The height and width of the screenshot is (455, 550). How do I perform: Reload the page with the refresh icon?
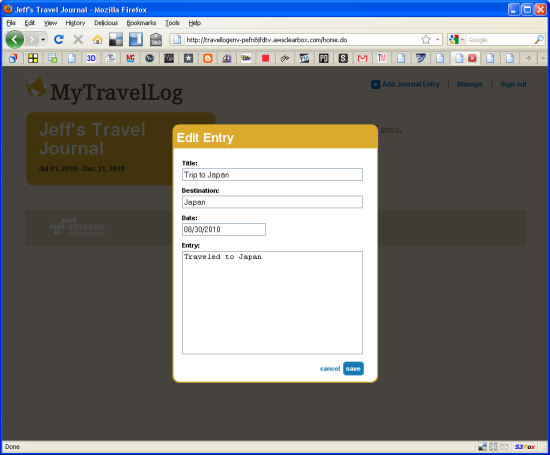pos(59,39)
